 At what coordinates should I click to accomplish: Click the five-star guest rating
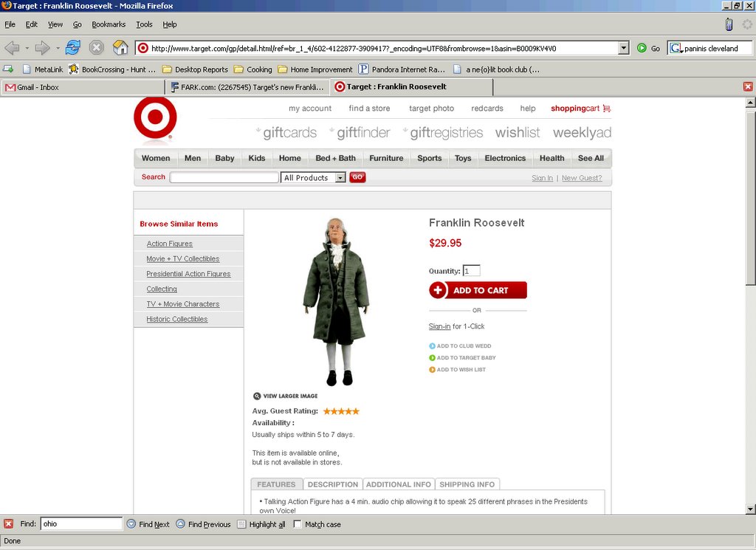[x=341, y=411]
